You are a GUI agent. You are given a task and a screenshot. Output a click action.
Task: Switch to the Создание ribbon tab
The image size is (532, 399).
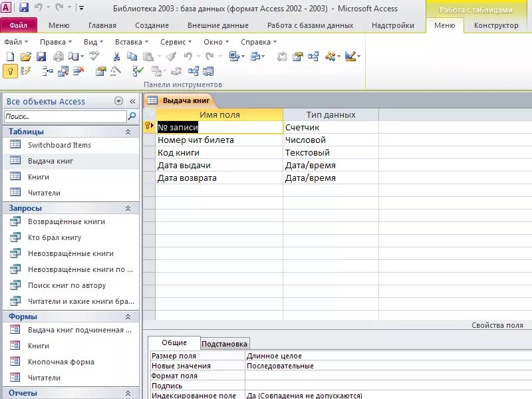point(152,25)
